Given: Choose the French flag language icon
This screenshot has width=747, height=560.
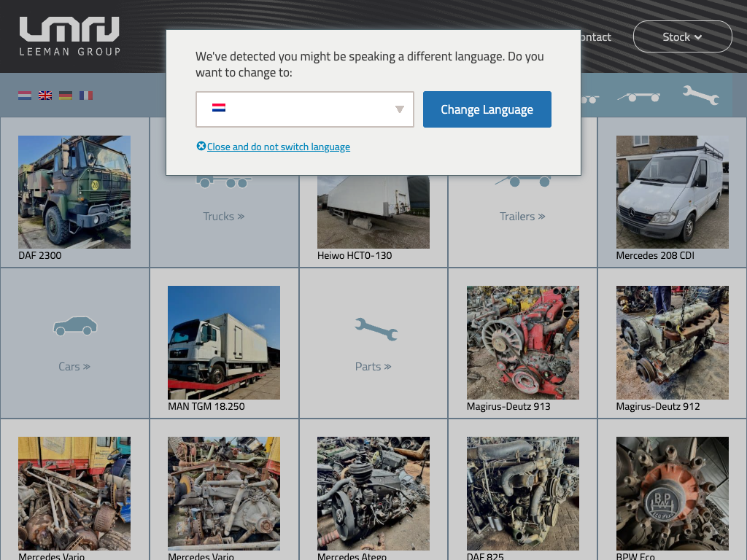Looking at the screenshot, I should [86, 96].
